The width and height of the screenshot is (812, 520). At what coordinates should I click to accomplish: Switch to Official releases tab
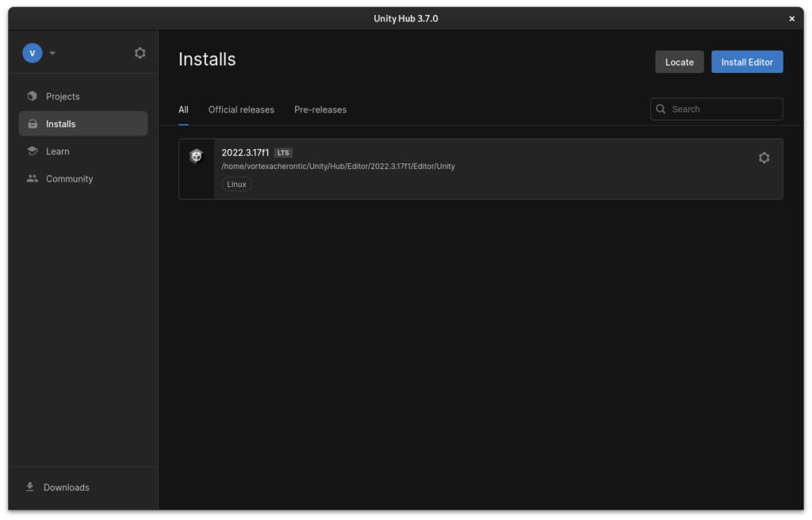click(x=241, y=110)
